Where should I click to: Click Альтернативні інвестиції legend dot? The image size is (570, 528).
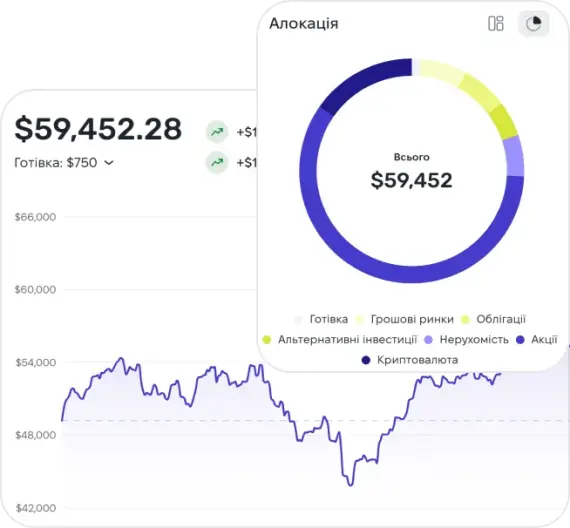267,340
